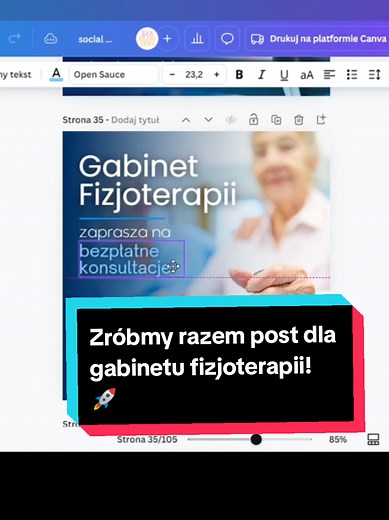Click the redo arrow icon
The image size is (389, 520).
[x=14, y=39]
